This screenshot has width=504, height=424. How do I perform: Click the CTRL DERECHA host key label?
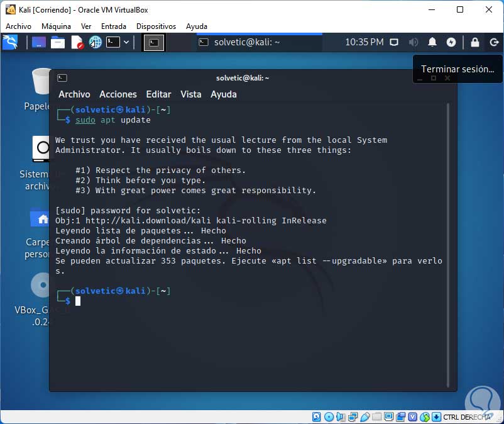click(x=467, y=417)
